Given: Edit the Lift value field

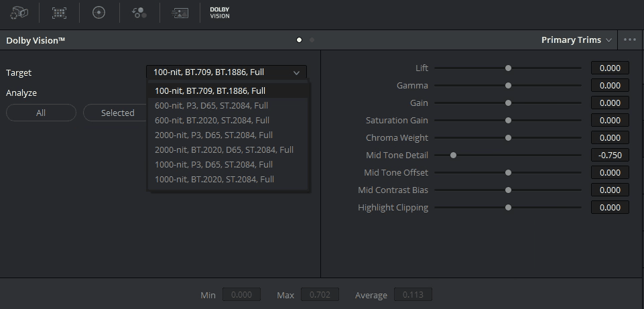Looking at the screenshot, I should [610, 68].
